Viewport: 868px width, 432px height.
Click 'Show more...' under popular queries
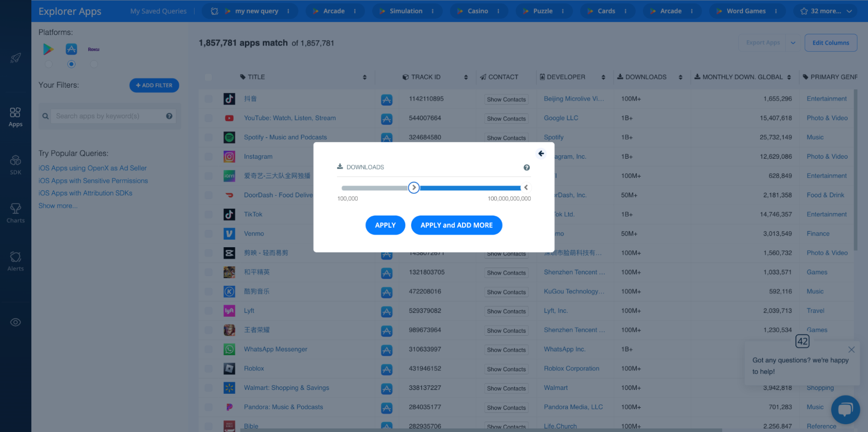coord(58,206)
